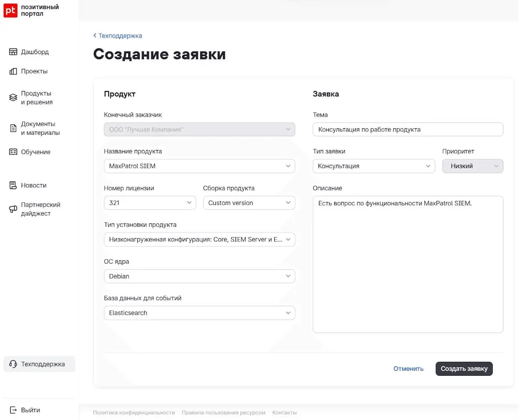Click the Техподдержка headset icon
Screen dimensions: 530x420
[13, 364]
